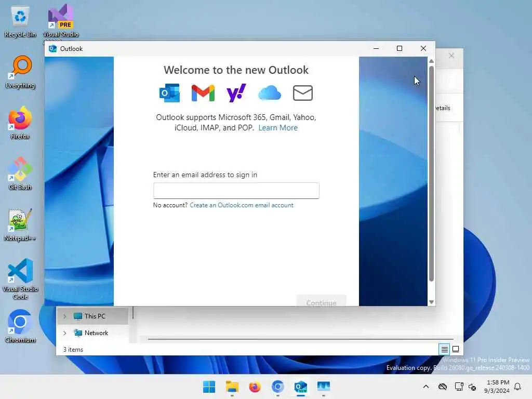Open the Learn More link
The height and width of the screenshot is (399, 532).
278,128
